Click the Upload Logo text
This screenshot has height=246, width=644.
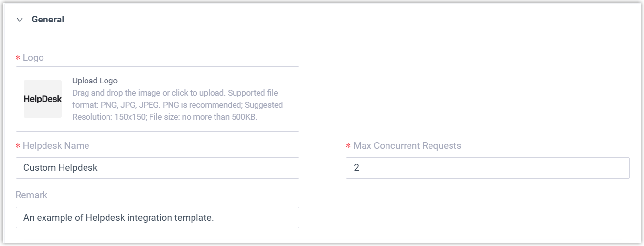coord(95,81)
